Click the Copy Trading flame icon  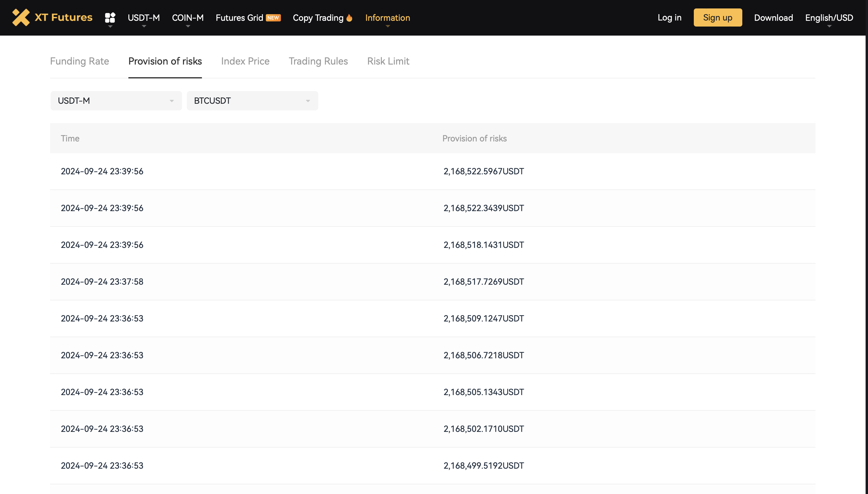click(349, 17)
